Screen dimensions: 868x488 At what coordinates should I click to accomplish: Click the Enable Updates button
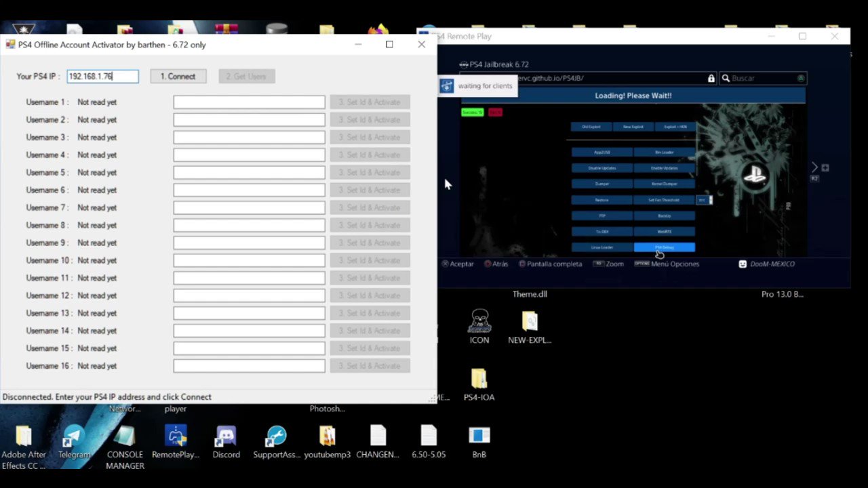pyautogui.click(x=664, y=168)
